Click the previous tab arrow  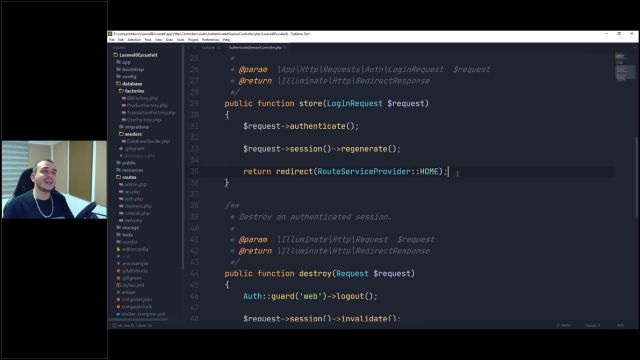[x=188, y=48]
